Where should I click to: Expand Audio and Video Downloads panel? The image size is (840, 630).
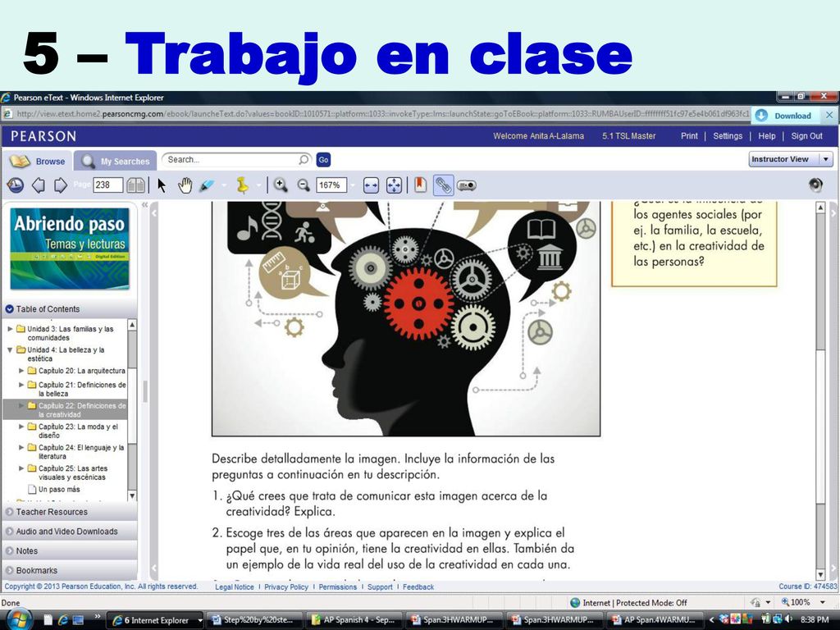coord(70,532)
